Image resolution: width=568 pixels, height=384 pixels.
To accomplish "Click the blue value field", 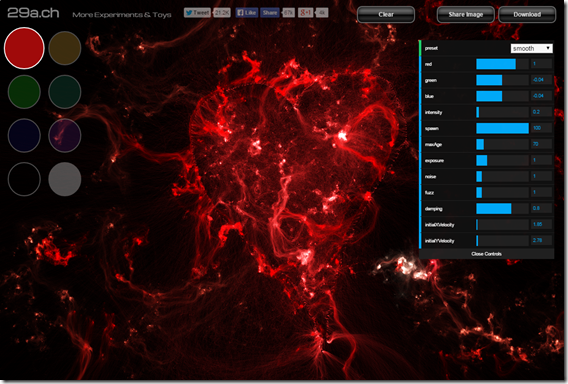I will pos(542,96).
